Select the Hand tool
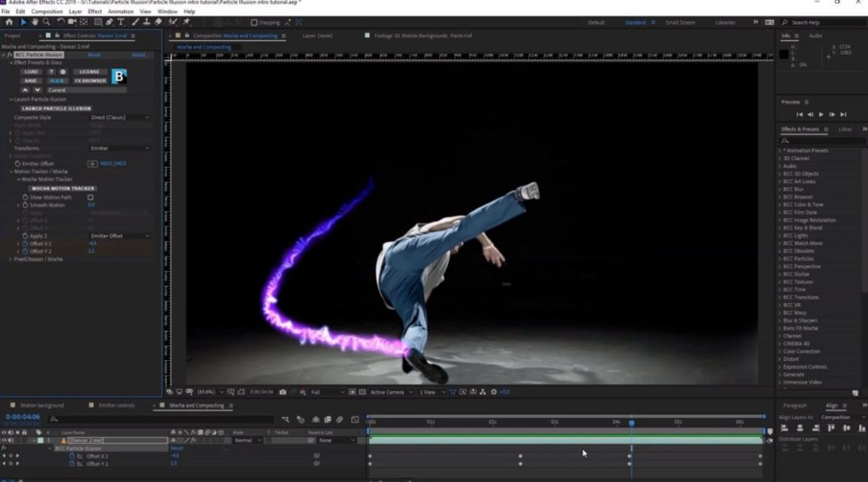Image resolution: width=868 pixels, height=482 pixels. point(35,22)
